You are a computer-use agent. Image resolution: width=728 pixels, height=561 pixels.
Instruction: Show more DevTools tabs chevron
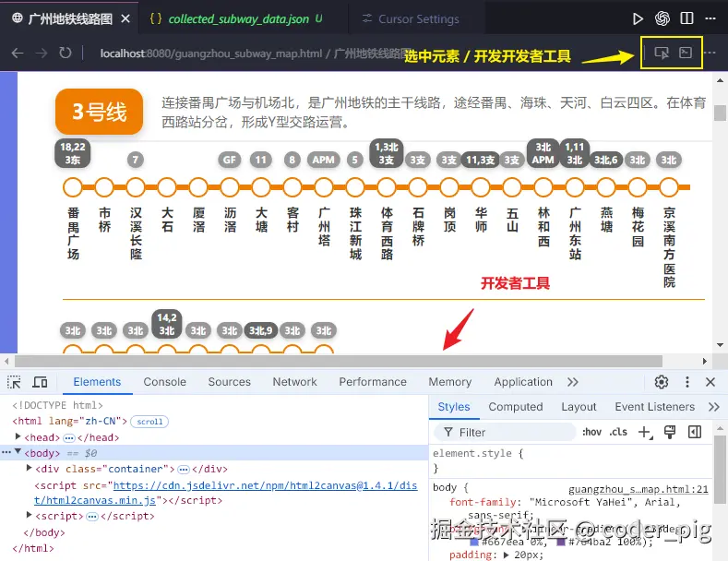573,382
